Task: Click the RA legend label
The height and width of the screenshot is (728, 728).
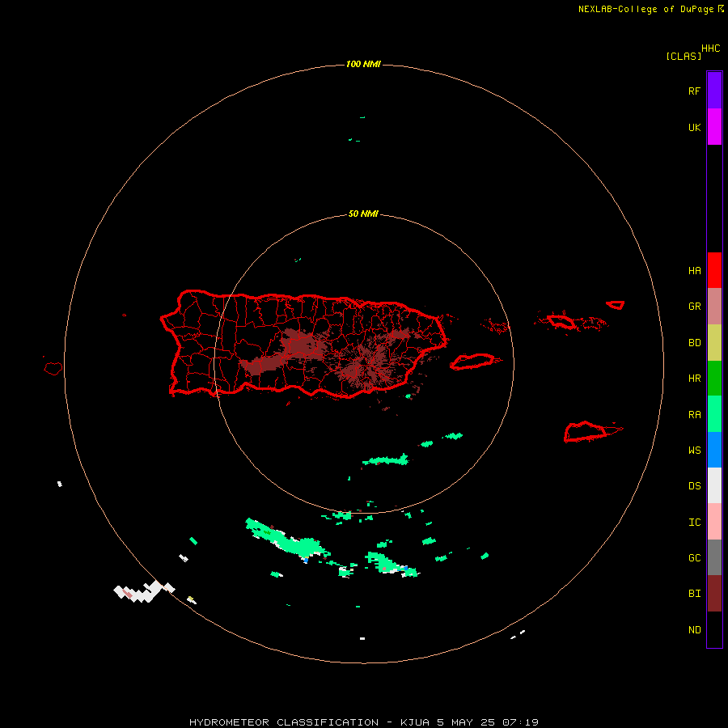Action: (x=694, y=415)
